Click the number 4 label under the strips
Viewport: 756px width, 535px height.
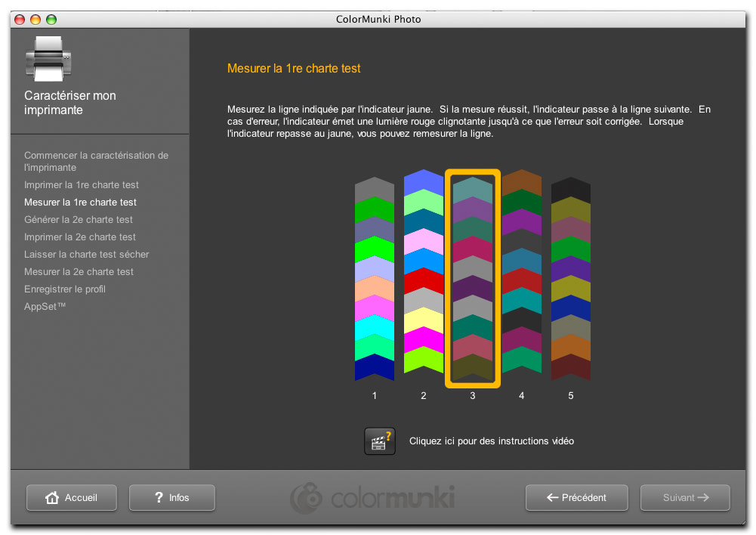pyautogui.click(x=522, y=395)
